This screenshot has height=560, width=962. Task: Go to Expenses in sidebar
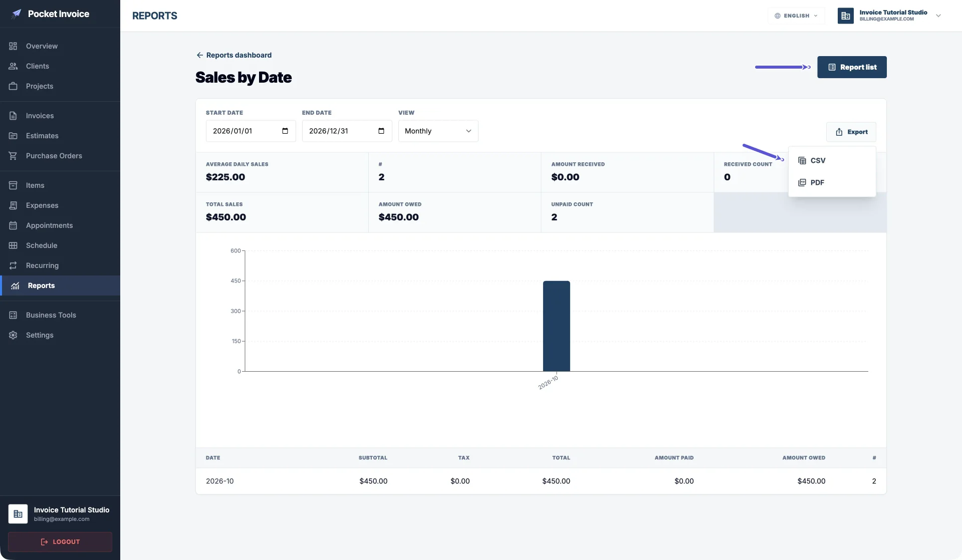click(x=60, y=205)
